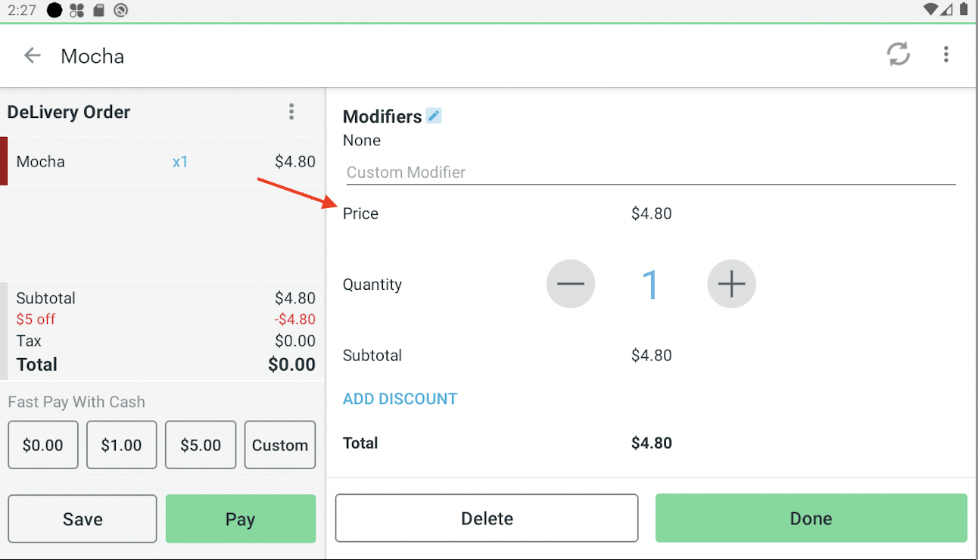The height and width of the screenshot is (560, 978).
Task: Click the sync refresh icon
Action: click(x=899, y=54)
